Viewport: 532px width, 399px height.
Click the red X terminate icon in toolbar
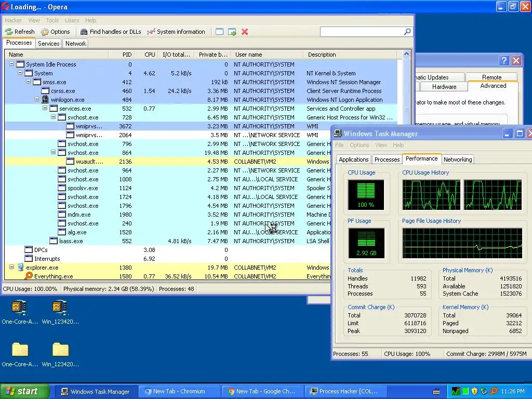coord(245,32)
